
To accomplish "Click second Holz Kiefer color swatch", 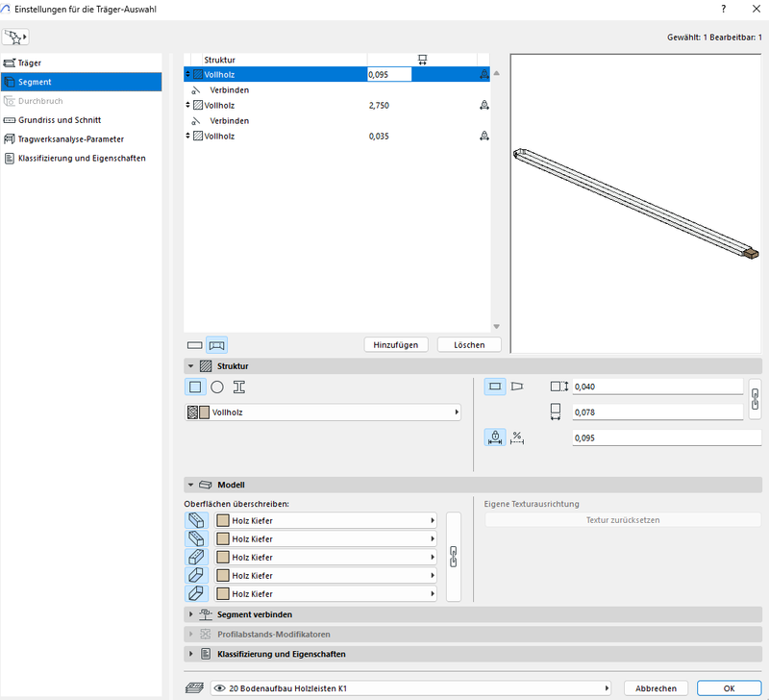I will point(223,538).
